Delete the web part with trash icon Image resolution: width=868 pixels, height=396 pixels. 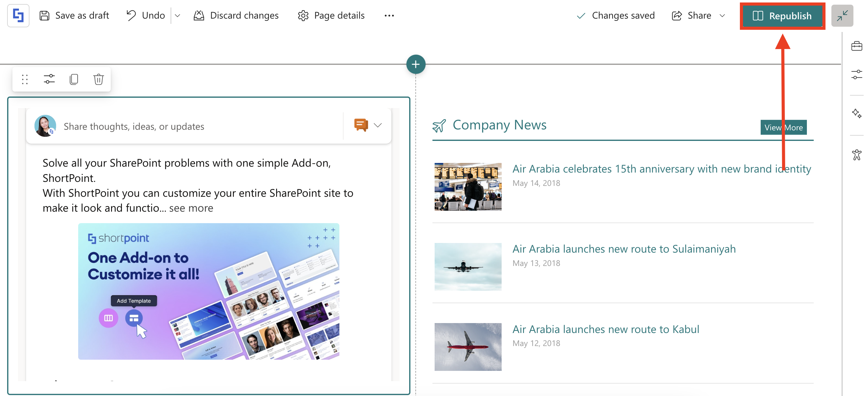tap(98, 79)
